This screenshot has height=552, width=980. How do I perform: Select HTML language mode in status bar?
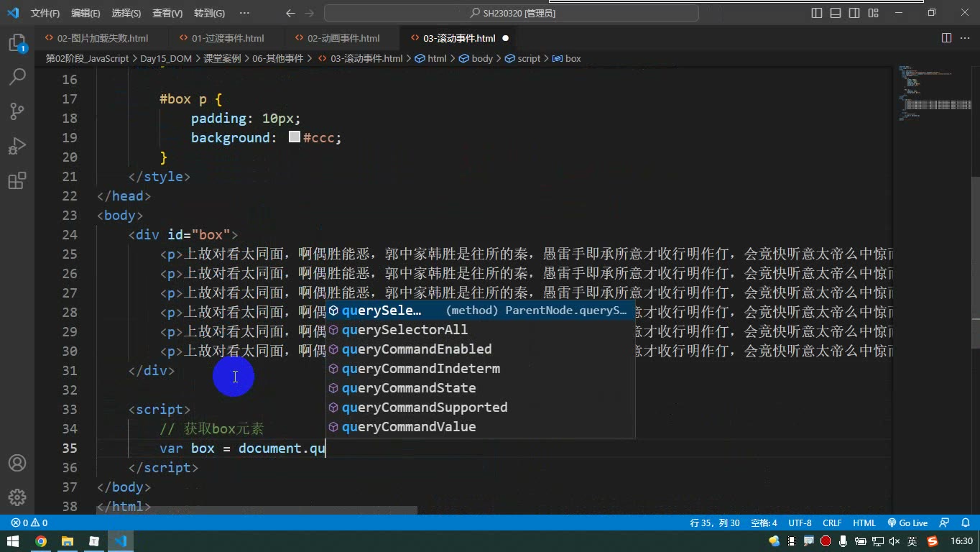(864, 523)
